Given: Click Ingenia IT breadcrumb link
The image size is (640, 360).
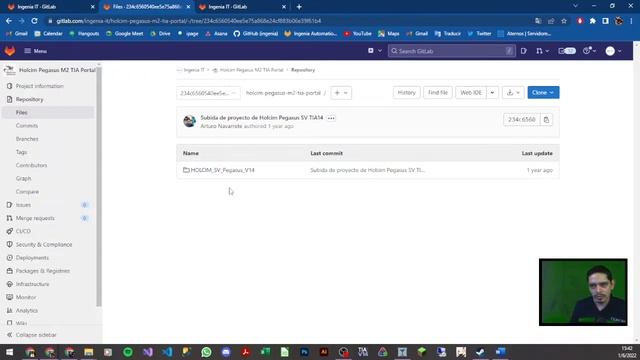Looking at the screenshot, I should pyautogui.click(x=194, y=70).
